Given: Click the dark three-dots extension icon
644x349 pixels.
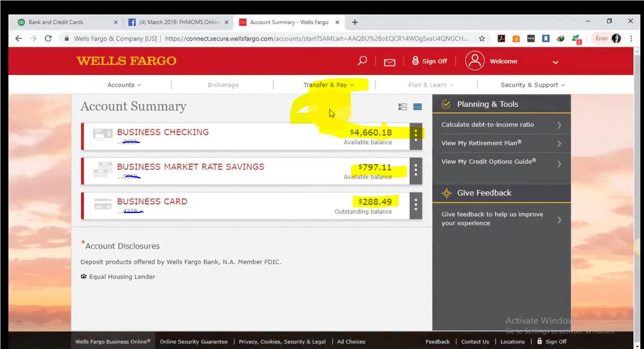Looking at the screenshot, I should click(531, 38).
